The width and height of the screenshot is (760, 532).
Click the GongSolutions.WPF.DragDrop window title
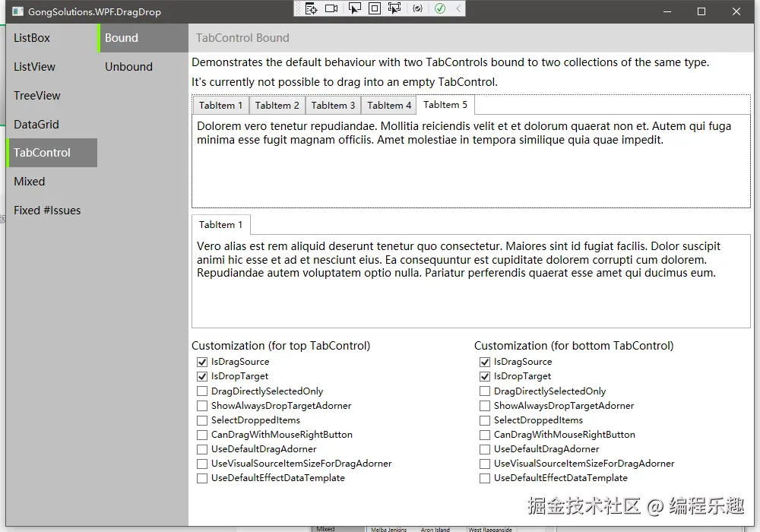point(94,11)
